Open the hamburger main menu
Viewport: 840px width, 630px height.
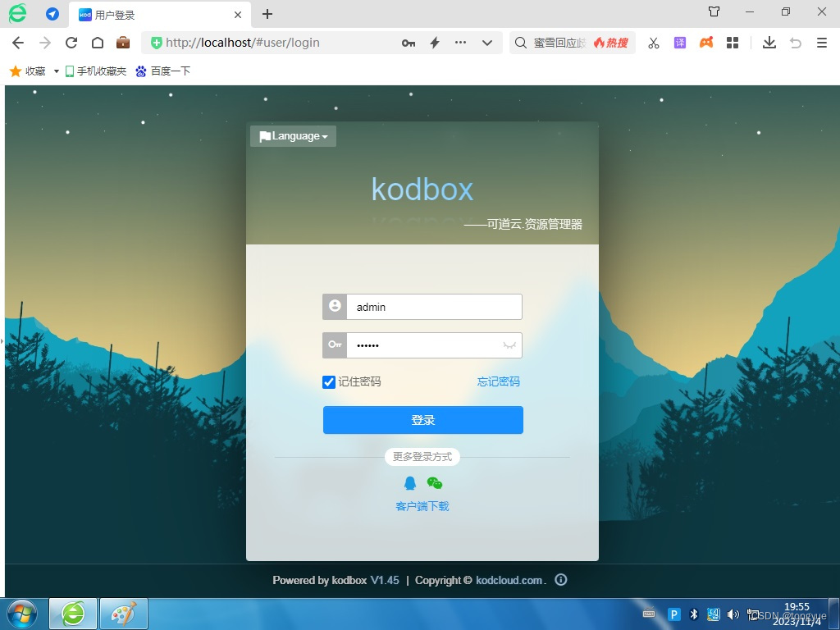[822, 43]
